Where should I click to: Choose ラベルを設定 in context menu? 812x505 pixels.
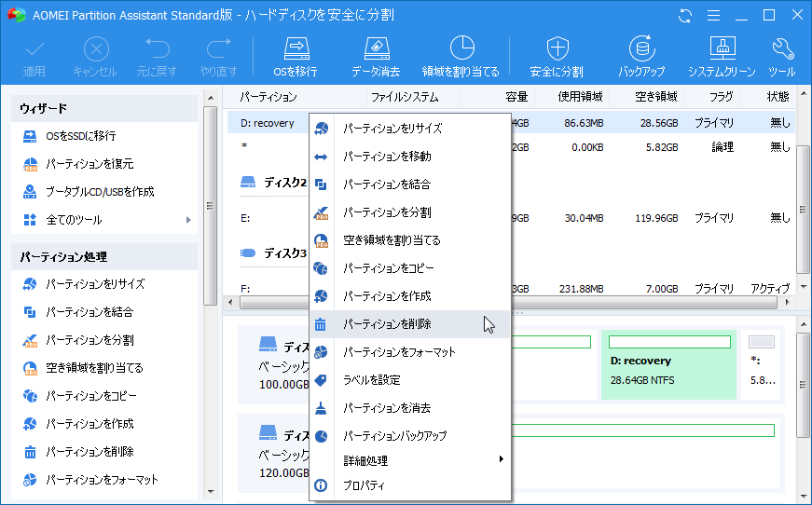coord(410,380)
